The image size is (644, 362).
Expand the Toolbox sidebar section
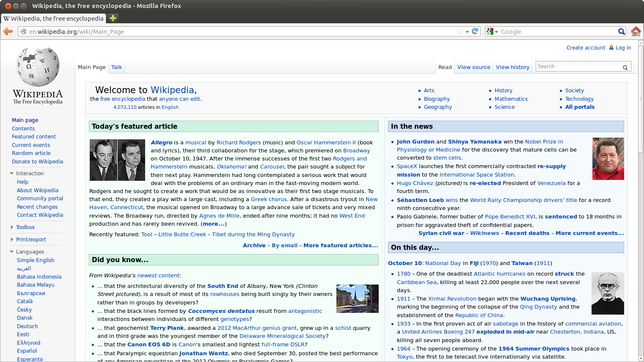tap(11, 227)
